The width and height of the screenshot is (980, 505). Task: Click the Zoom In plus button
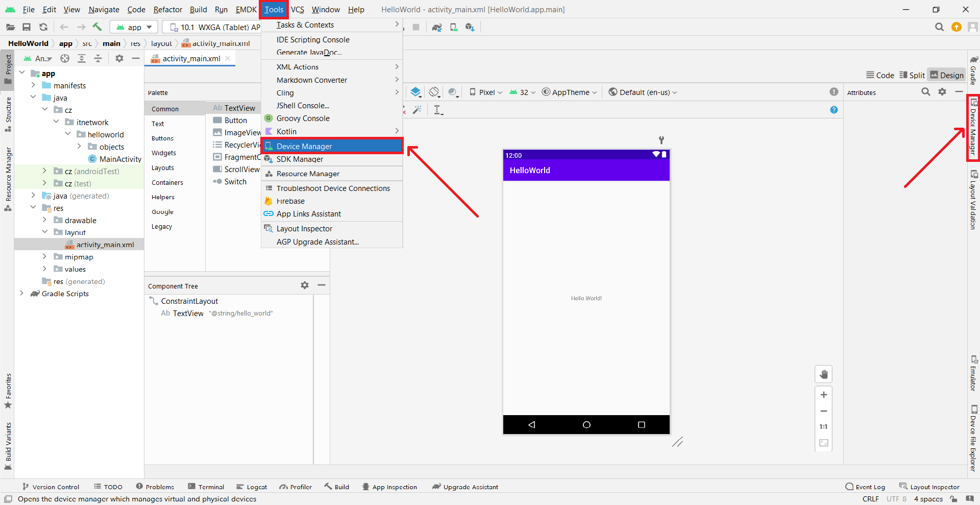coord(824,395)
